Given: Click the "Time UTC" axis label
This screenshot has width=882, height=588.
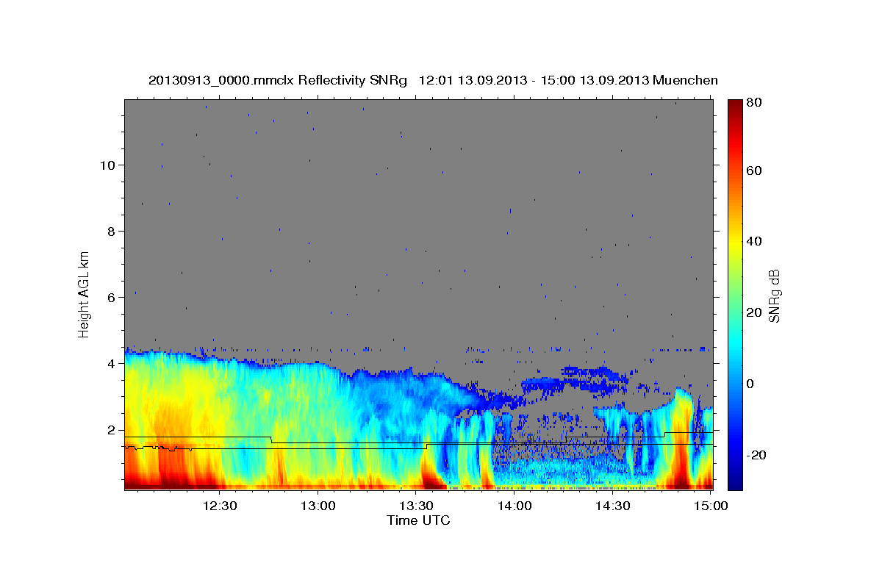Looking at the screenshot, I should (418, 520).
